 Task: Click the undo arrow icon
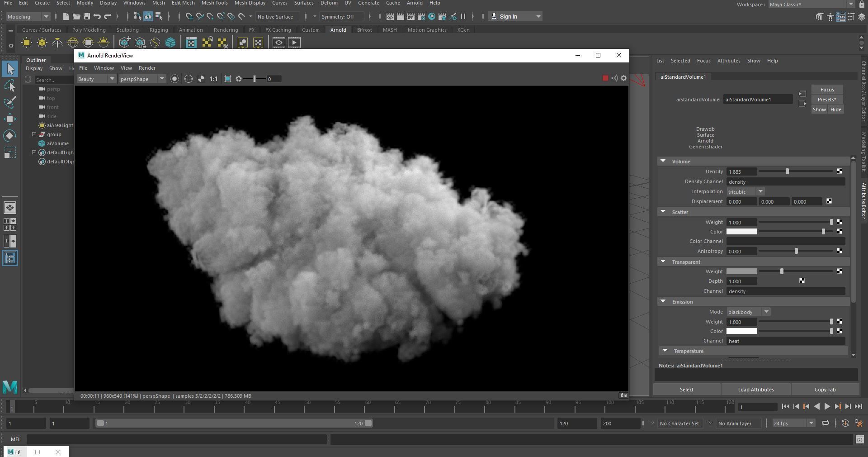point(97,16)
